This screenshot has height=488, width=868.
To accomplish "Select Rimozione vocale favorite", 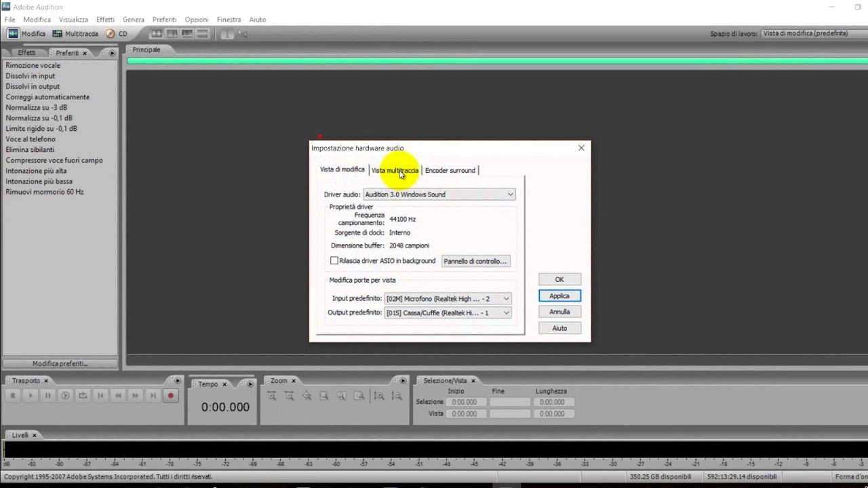I will (x=33, y=66).
